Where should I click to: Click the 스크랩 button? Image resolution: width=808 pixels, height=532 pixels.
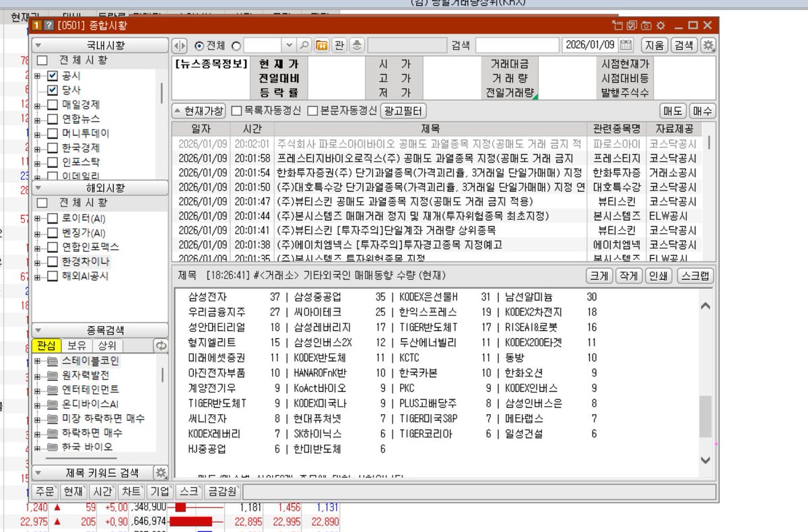click(x=695, y=276)
